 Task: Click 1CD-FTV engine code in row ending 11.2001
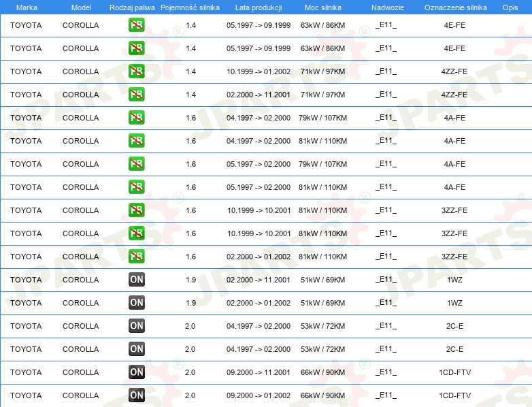[x=454, y=372]
